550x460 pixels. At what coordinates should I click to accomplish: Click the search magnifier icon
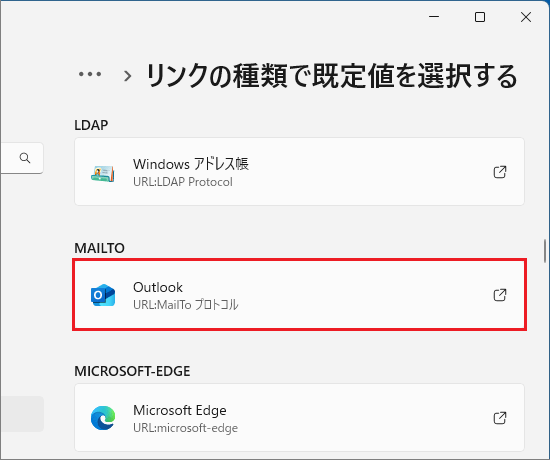[25, 158]
